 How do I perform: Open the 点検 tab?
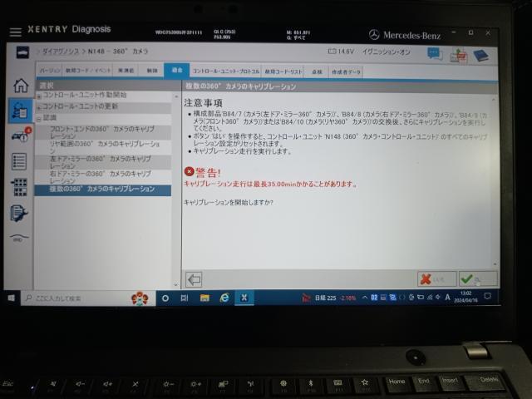[x=317, y=72]
